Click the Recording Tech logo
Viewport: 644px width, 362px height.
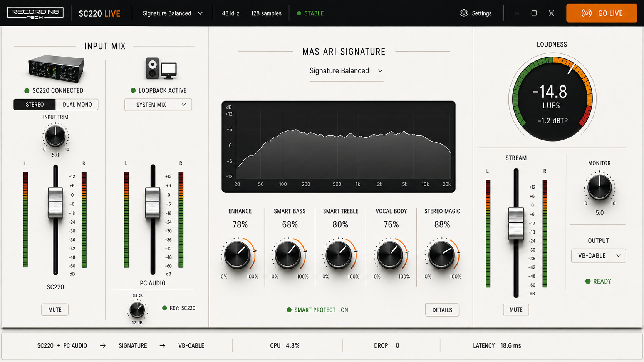pyautogui.click(x=35, y=13)
